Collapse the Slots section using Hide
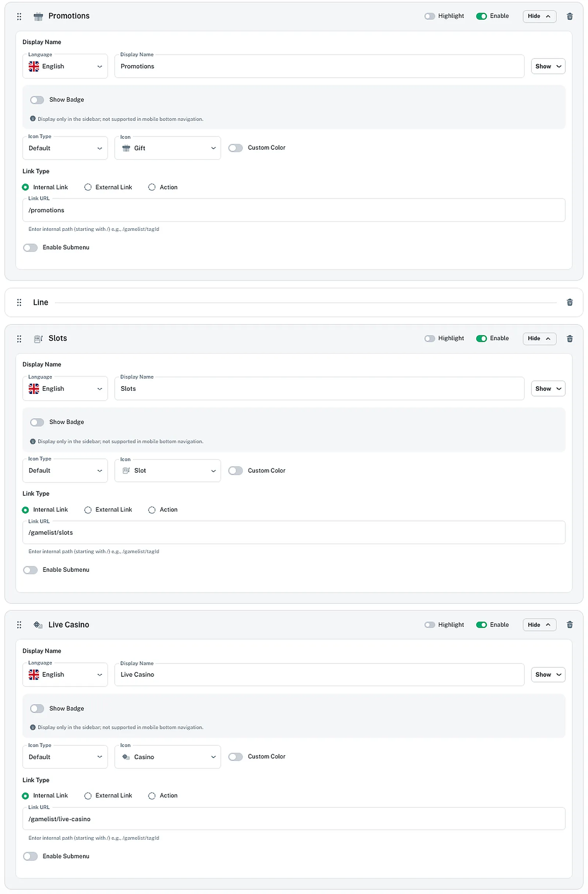Screen dimensions: 588x894 click(x=539, y=338)
